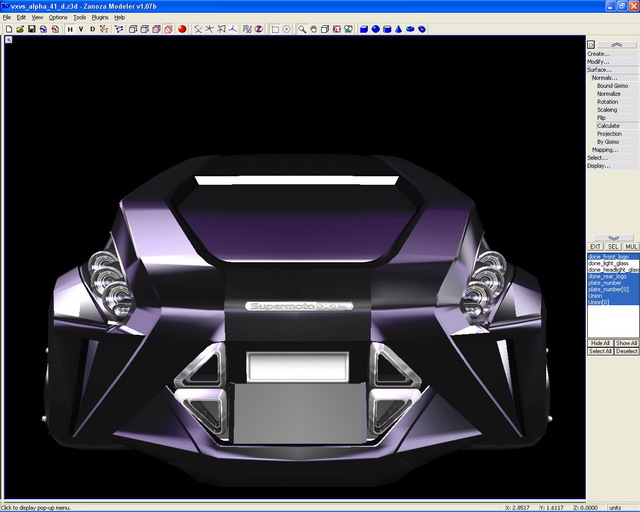Click the Save file toolbar icon

(31, 29)
